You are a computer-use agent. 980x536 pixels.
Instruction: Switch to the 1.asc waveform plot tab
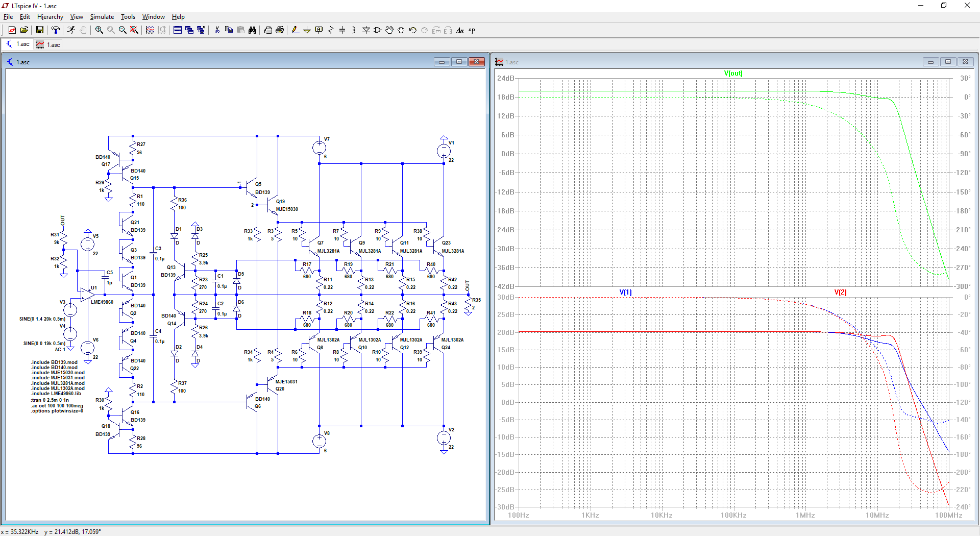click(x=48, y=44)
